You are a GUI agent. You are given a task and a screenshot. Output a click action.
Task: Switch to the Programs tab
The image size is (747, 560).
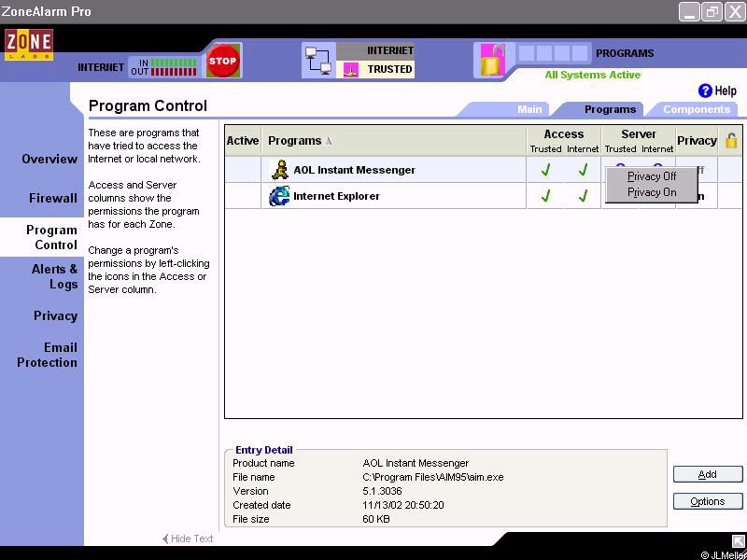coord(610,109)
